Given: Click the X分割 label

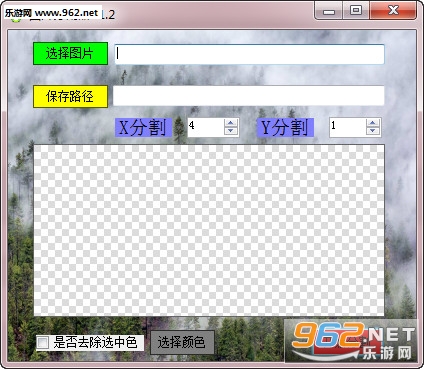Looking at the screenshot, I should point(143,127).
